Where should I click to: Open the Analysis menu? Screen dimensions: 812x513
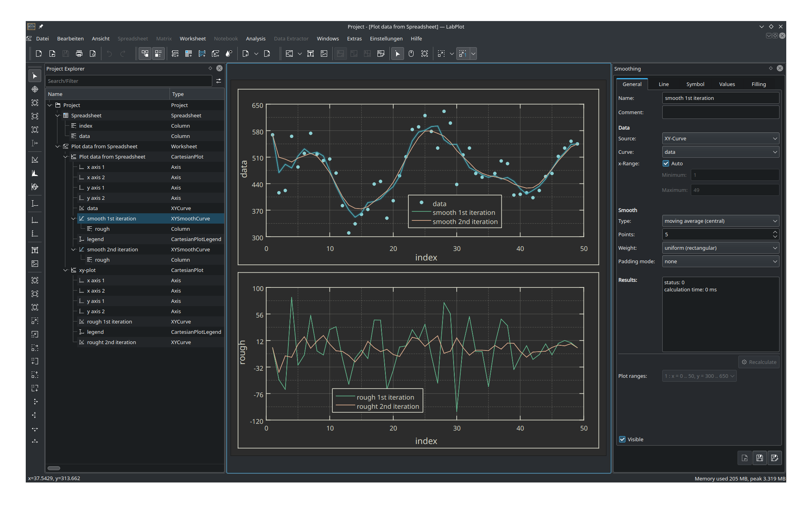point(255,38)
